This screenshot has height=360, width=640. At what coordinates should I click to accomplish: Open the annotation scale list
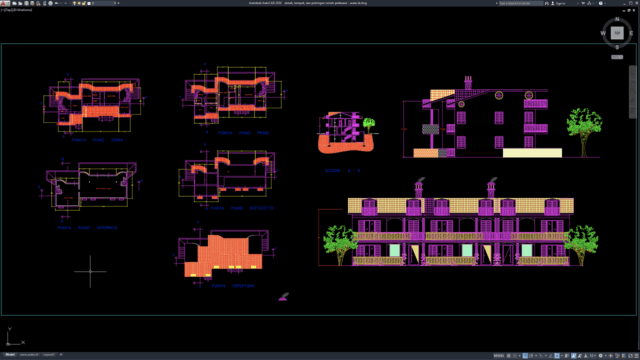click(x=593, y=356)
